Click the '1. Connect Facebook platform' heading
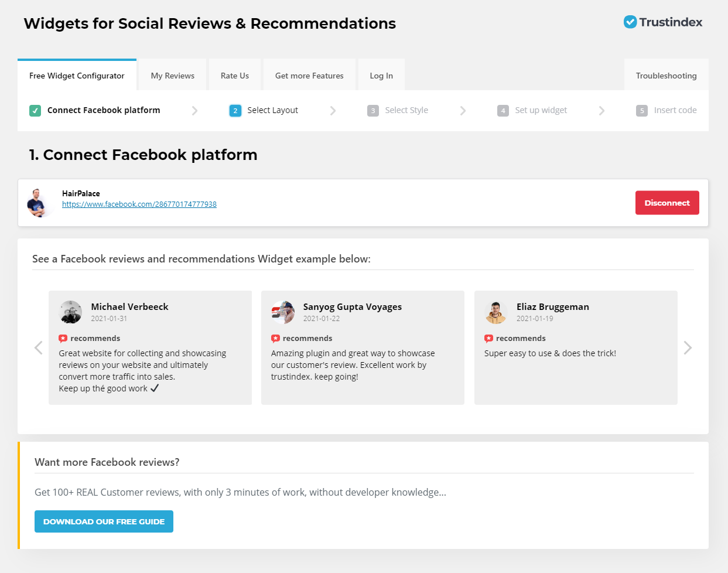Viewport: 728px width, 573px height. (143, 155)
